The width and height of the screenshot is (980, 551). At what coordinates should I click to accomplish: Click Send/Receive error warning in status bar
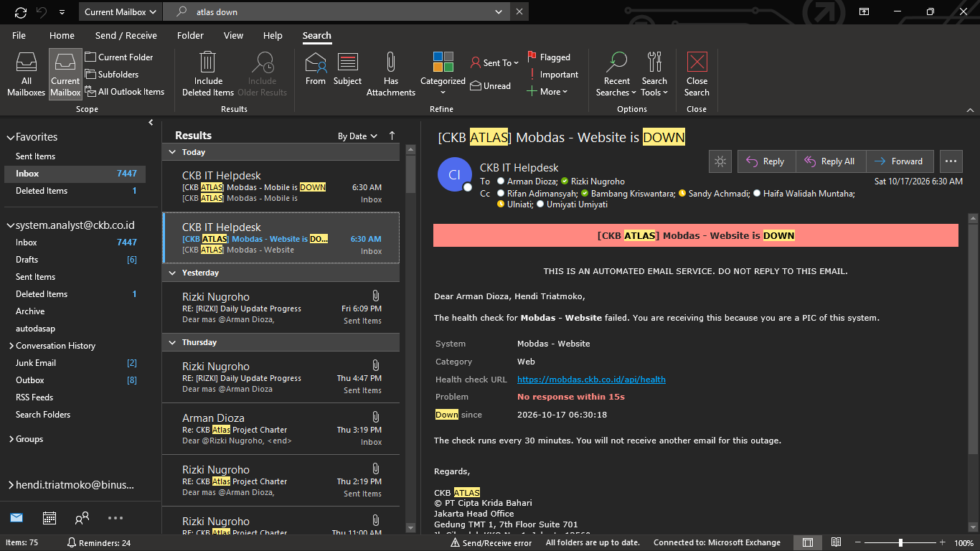(x=491, y=543)
